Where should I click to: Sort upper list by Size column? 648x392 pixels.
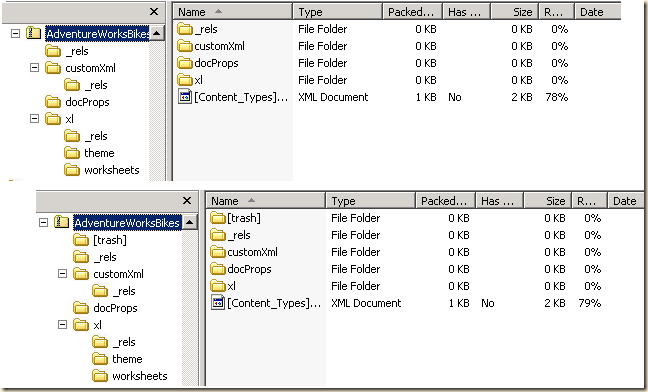click(515, 12)
